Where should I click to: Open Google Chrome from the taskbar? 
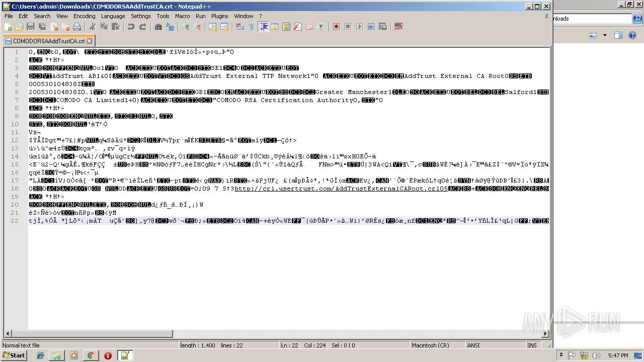91,355
